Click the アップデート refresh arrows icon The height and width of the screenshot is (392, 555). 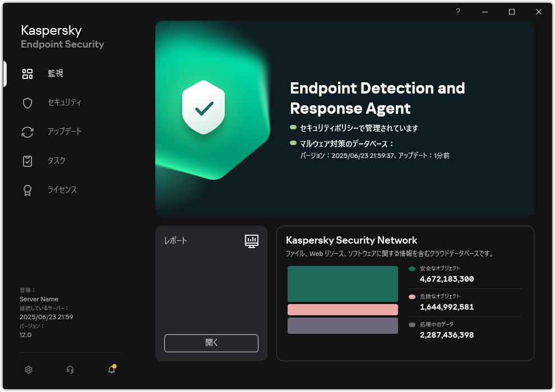[27, 132]
